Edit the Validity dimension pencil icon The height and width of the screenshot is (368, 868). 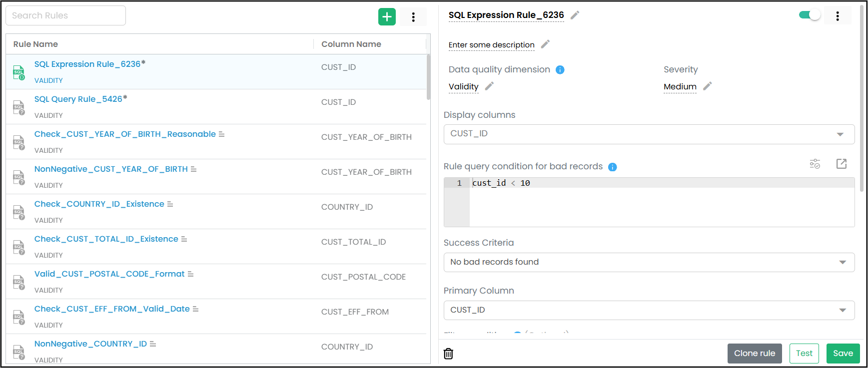(x=489, y=86)
